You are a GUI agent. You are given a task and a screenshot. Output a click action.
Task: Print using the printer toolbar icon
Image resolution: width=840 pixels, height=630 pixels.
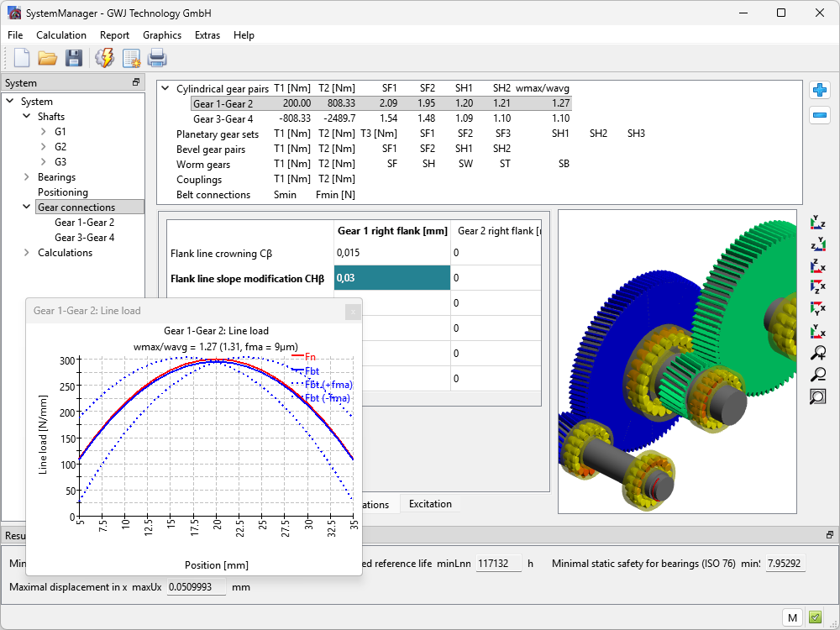157,58
